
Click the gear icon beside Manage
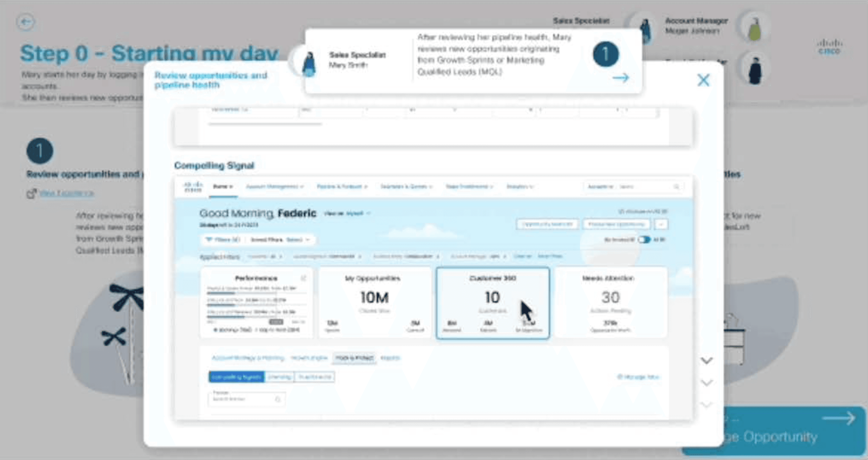pyautogui.click(x=620, y=377)
